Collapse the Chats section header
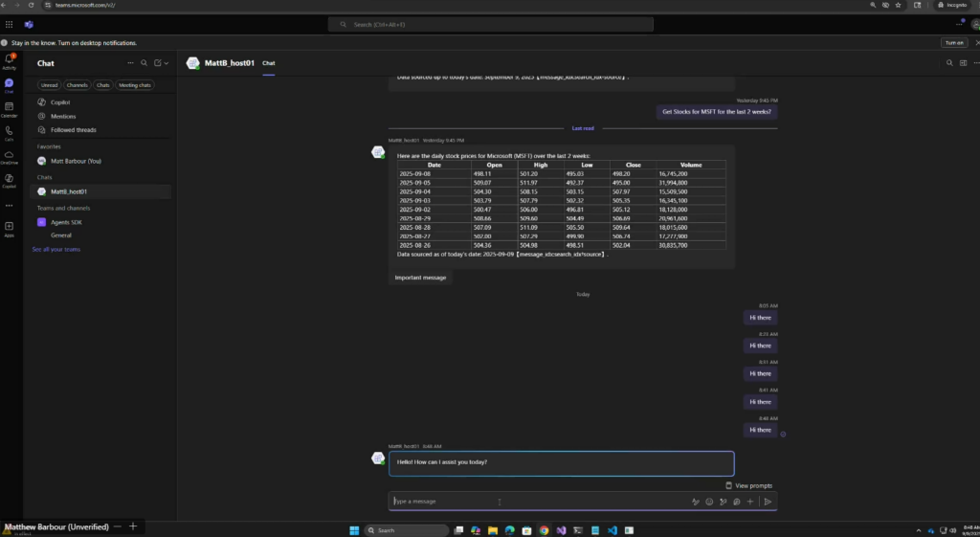Viewport: 980px width, 537px height. pos(44,177)
